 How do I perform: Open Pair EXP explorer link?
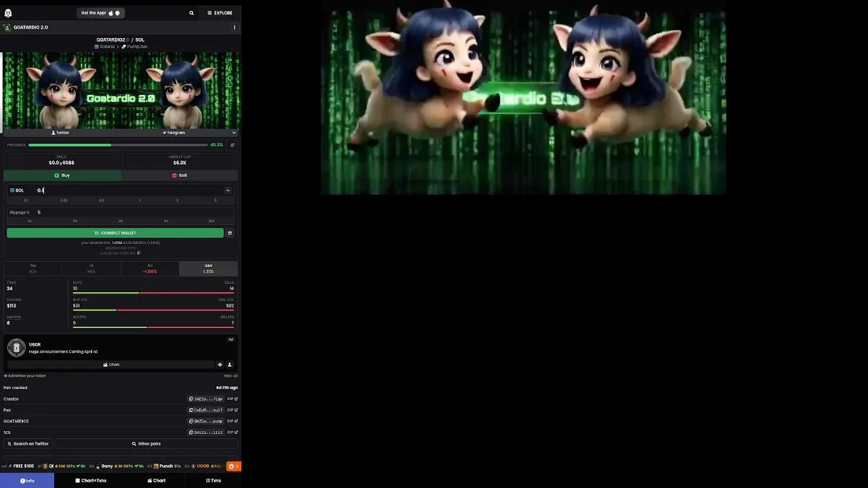[x=233, y=410]
